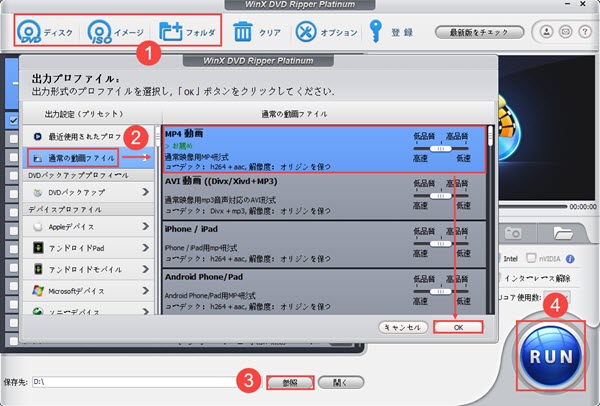Image resolution: width=600 pixels, height=406 pixels.
Task: Expand the アンドロイドモバイル category arrow
Action: click(145, 269)
